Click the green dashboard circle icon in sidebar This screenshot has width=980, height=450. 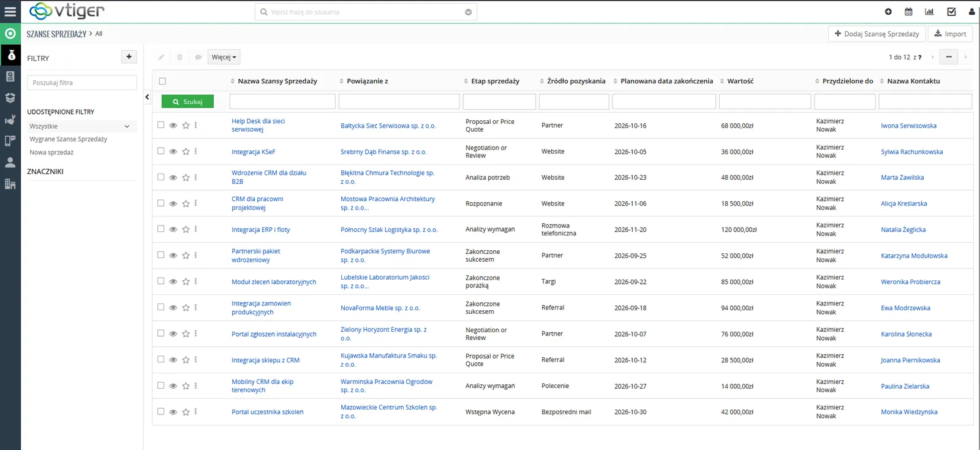tap(10, 34)
